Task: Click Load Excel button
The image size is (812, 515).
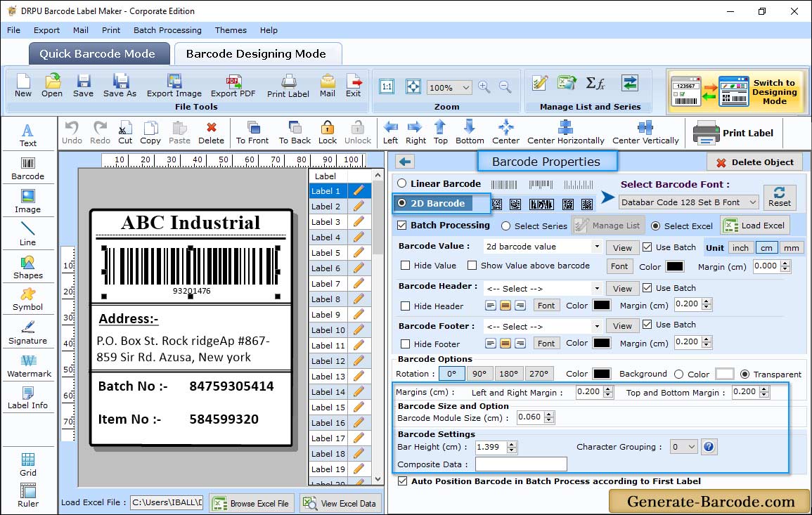Action: pyautogui.click(x=755, y=226)
